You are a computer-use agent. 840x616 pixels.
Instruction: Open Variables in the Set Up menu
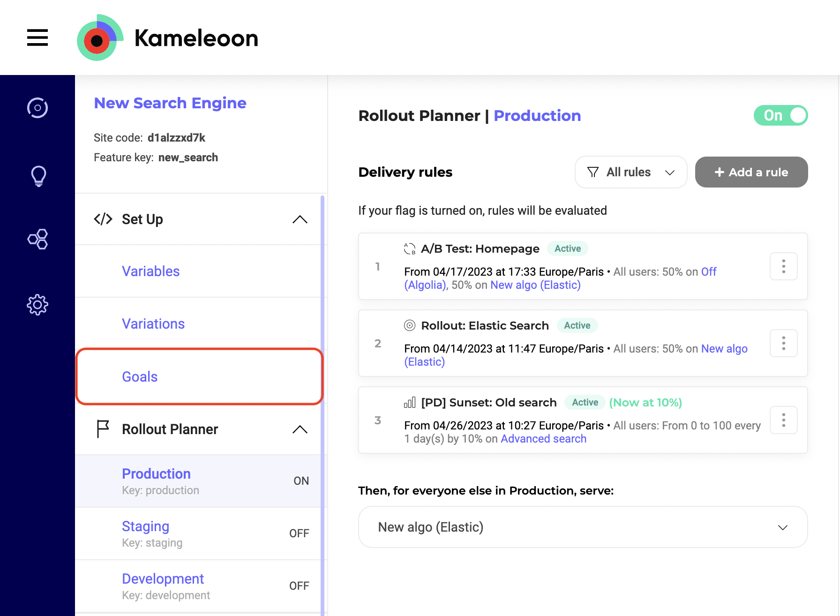pyautogui.click(x=150, y=271)
